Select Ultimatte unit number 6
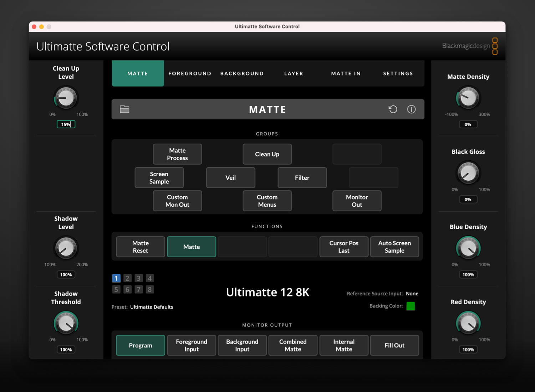The image size is (535, 392). pyautogui.click(x=127, y=289)
